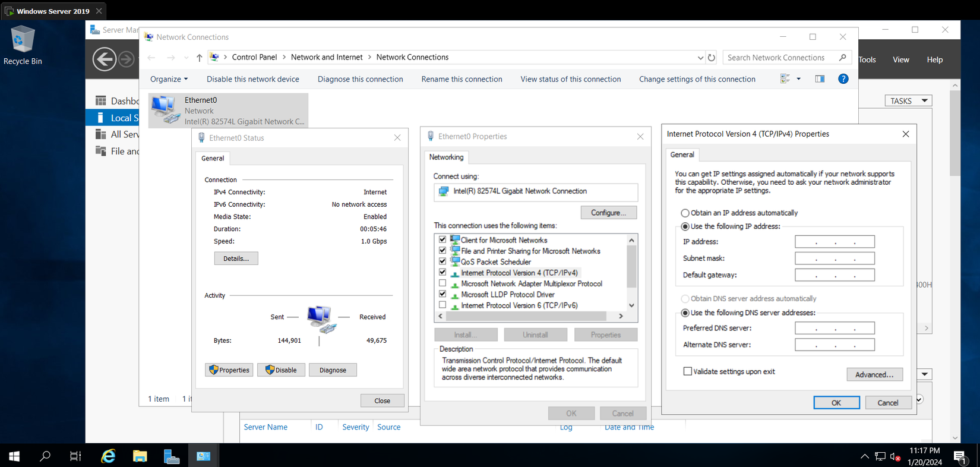Select Use the following IP address
The image size is (980, 467).
tap(685, 227)
